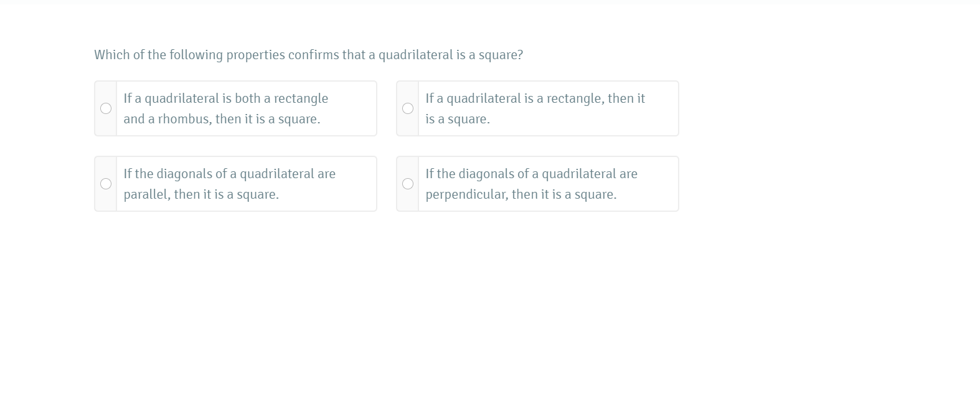The image size is (980, 418).
Task: Click the word "both" in the first answer
Action: click(x=247, y=98)
